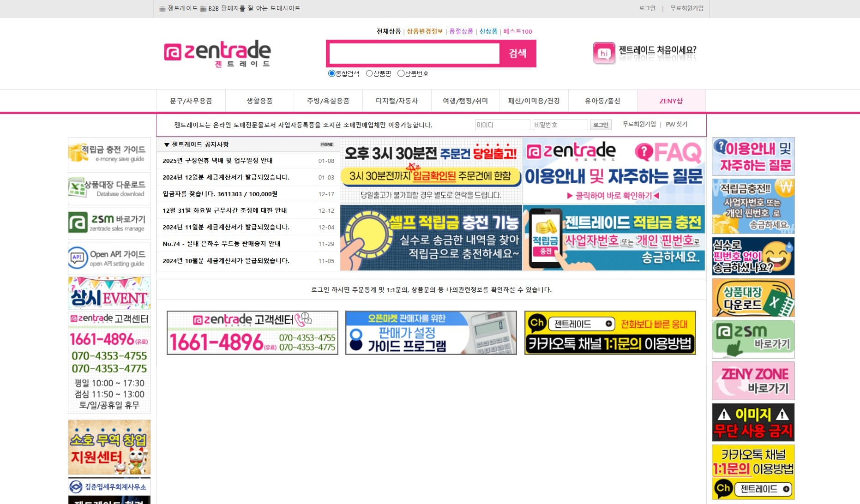
Task: Open 디지털/자동차 category menu
Action: (397, 101)
